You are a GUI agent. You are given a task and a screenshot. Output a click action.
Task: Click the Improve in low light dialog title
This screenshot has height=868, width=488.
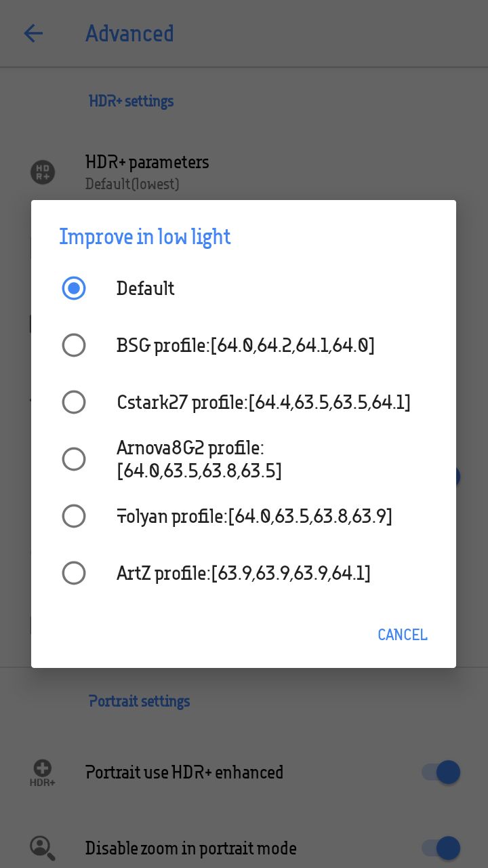pos(145,237)
